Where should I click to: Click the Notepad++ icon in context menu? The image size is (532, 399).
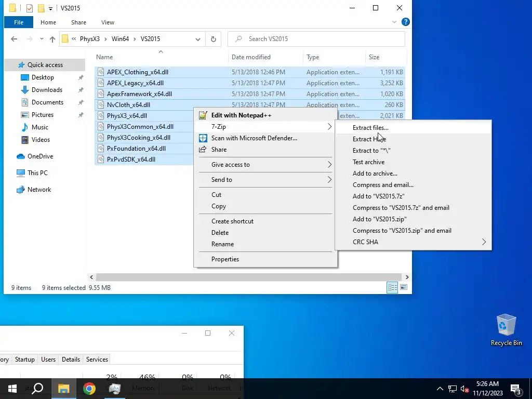203,115
